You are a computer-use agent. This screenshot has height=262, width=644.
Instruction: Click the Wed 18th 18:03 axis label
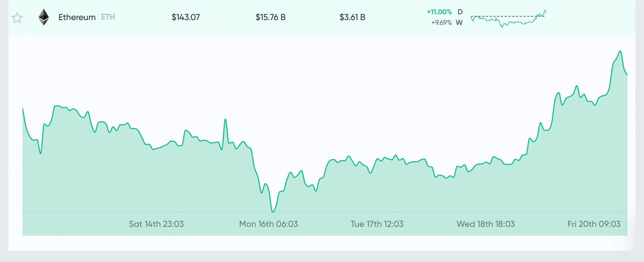pyautogui.click(x=486, y=224)
